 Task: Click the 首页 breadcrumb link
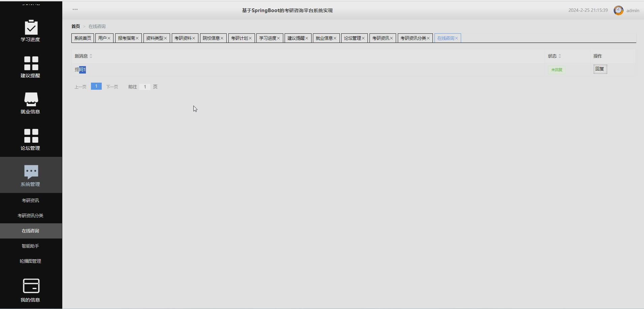pos(76,26)
